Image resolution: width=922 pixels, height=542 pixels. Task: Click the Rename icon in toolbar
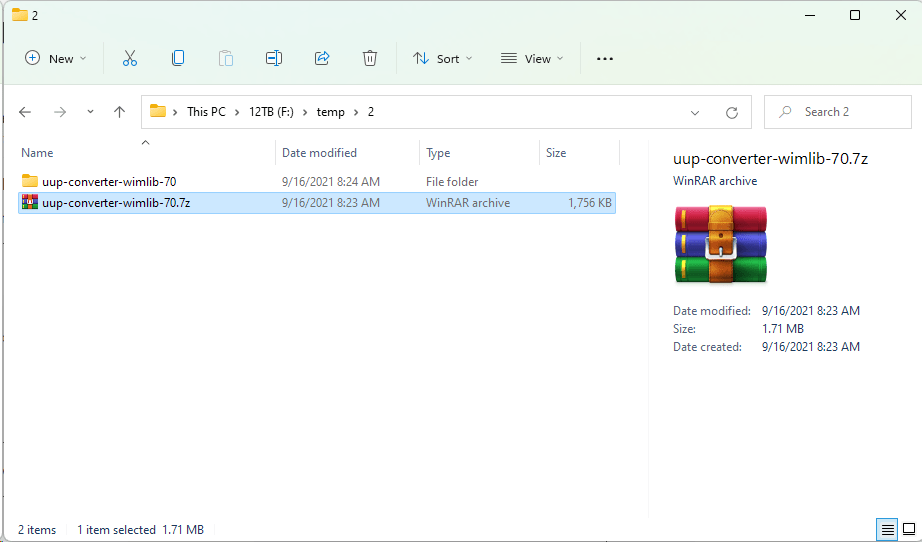tap(273, 59)
